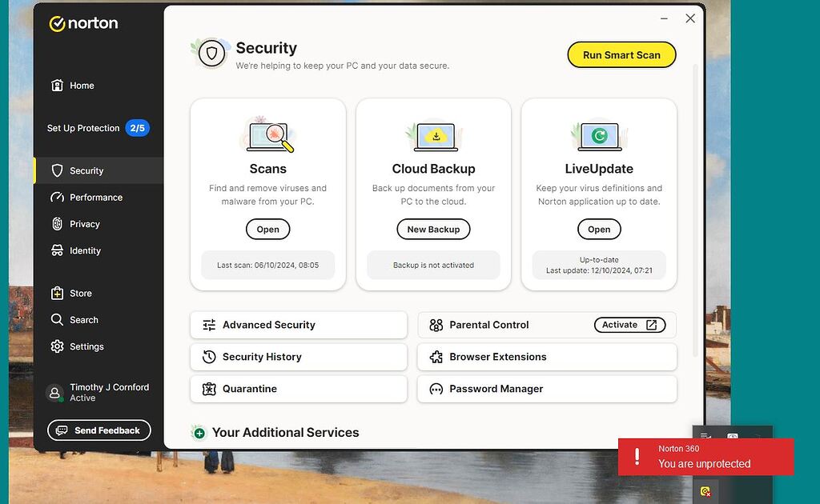Click the Set Up Protection 2/5 badge
This screenshot has height=504, width=820.
tap(135, 127)
